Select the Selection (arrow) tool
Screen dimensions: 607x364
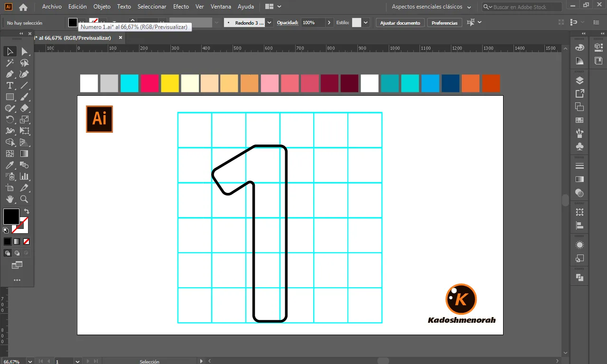coord(10,51)
